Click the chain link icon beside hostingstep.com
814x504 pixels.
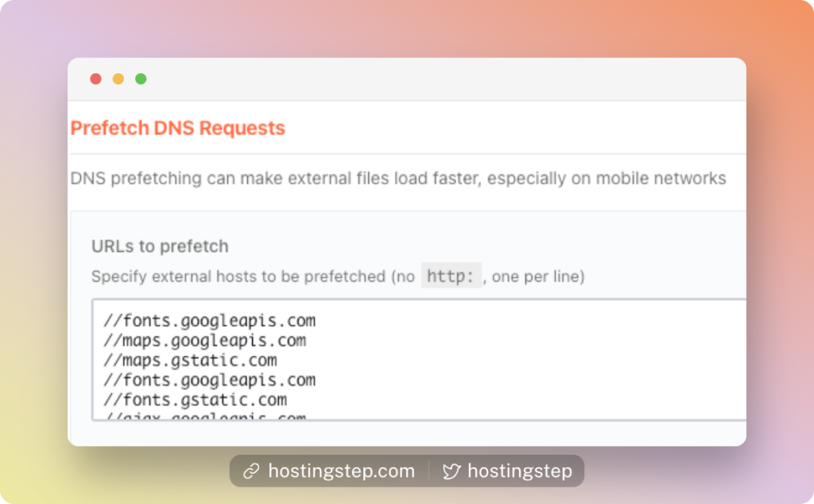coord(251,471)
